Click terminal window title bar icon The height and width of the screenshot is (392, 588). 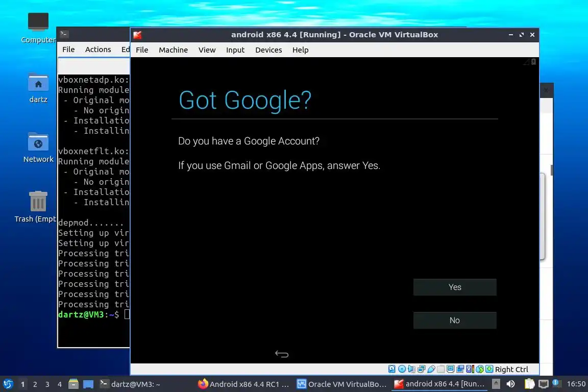64,34
